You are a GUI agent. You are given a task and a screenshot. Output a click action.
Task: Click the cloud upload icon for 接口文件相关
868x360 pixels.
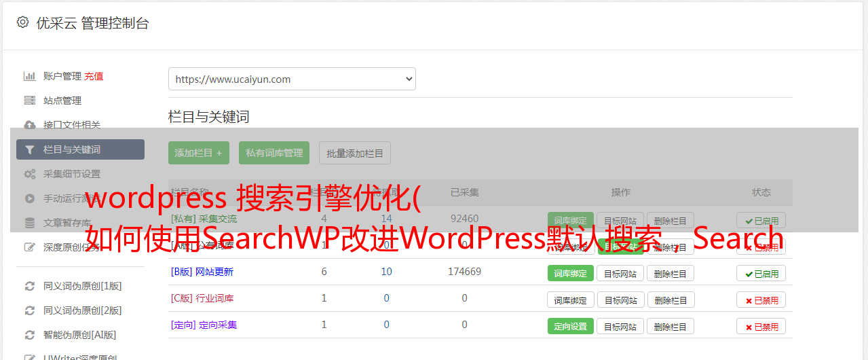(x=29, y=125)
